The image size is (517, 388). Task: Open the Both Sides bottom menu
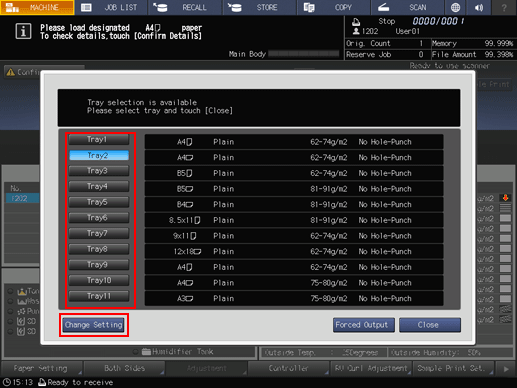pyautogui.click(x=124, y=368)
